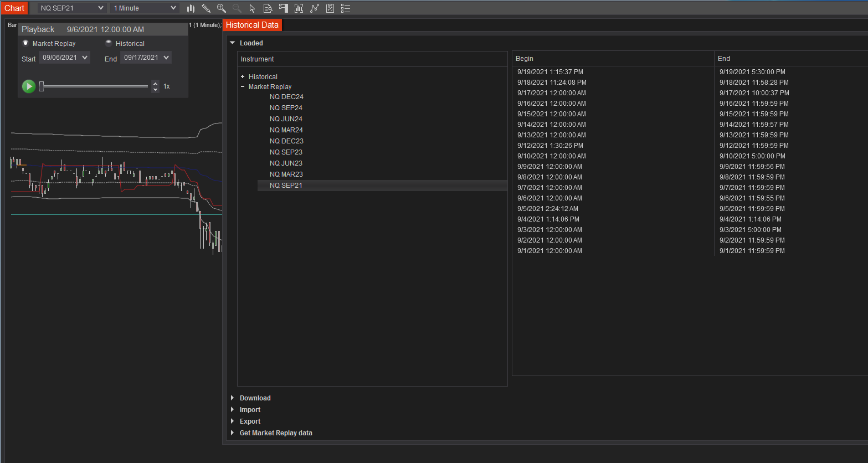The image size is (868, 463).
Task: Select End cell 9/10/2021 5:00:00 PM
Action: (752, 156)
